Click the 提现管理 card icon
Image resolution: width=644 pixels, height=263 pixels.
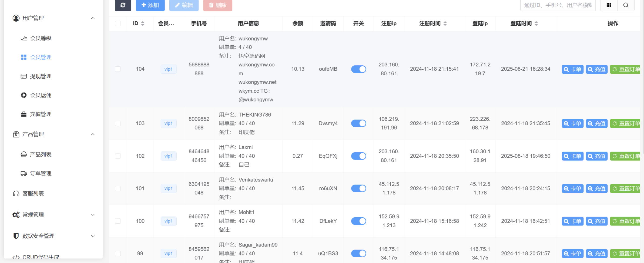24,76
